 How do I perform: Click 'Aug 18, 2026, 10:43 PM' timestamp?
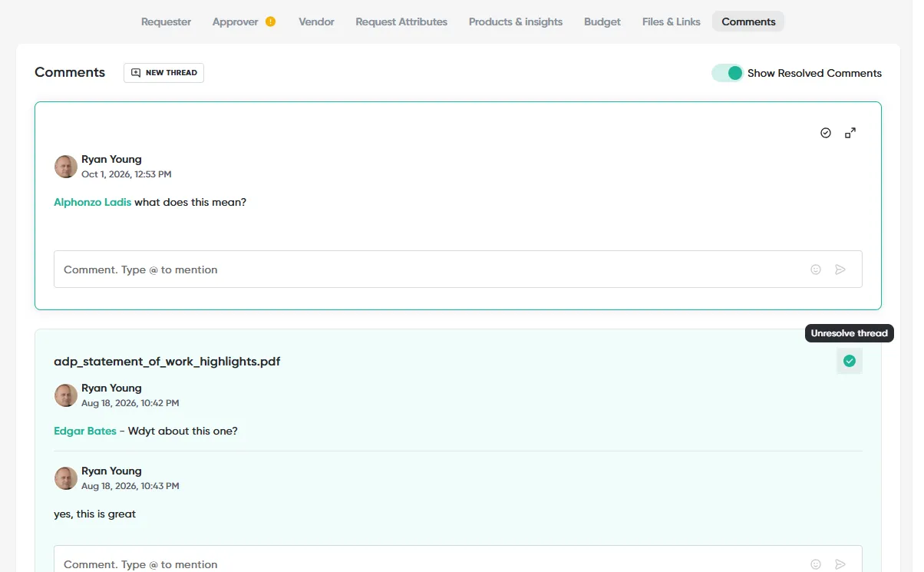130,486
